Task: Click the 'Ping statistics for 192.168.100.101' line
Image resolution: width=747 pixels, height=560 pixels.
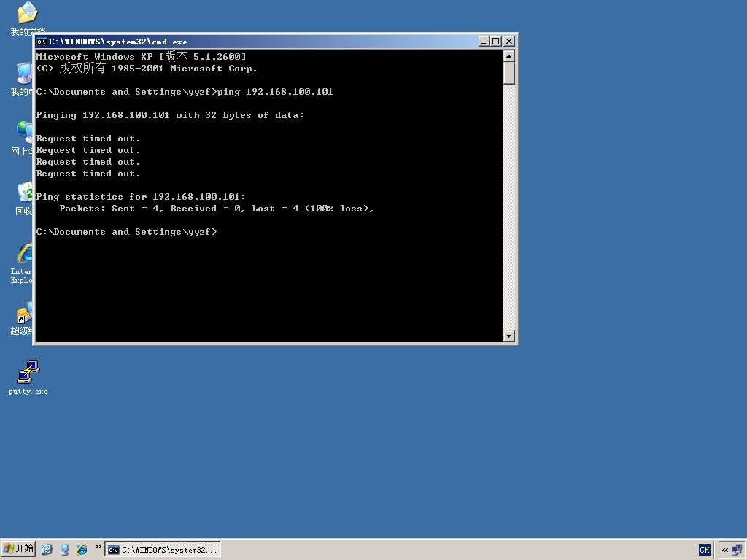Action: 141,197
